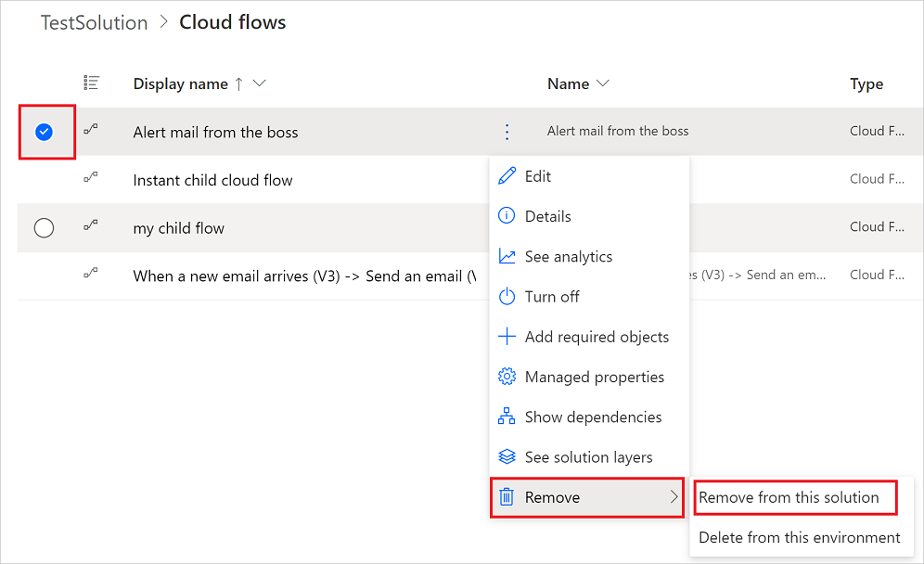Select the my child flow radio circle
The image size is (924, 564).
click(44, 227)
